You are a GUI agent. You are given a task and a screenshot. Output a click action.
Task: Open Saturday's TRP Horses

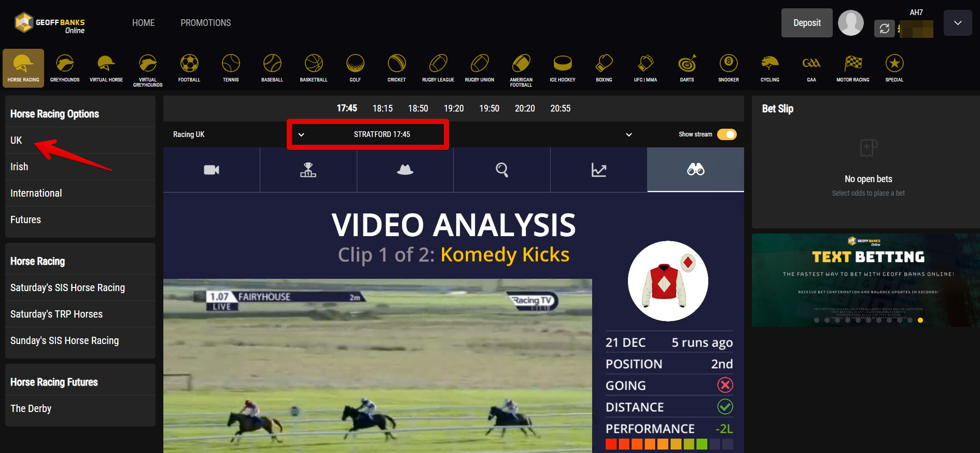(80, 314)
